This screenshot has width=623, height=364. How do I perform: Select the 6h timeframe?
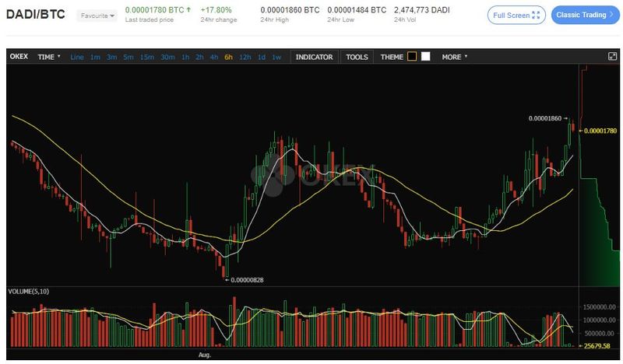228,57
